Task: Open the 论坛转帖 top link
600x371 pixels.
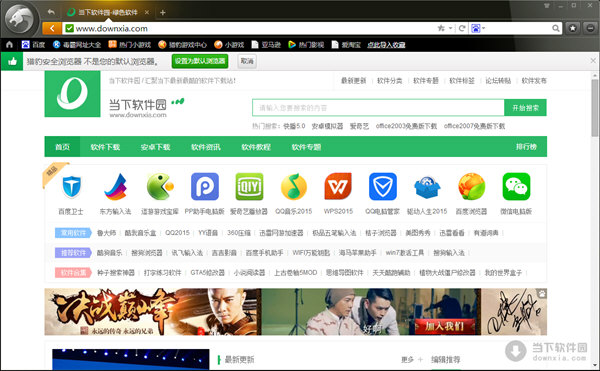Action: coord(498,81)
